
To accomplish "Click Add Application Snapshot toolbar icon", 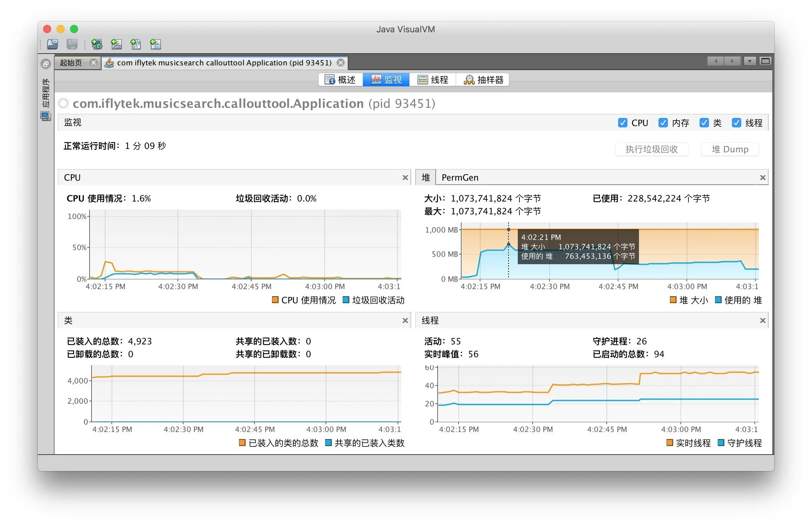I will (155, 44).
